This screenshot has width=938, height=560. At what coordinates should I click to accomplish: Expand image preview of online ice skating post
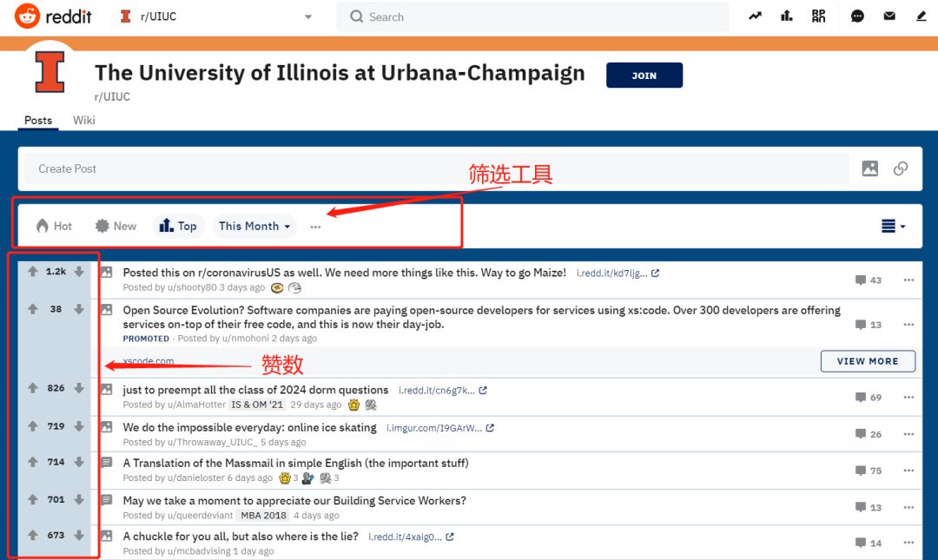click(107, 427)
